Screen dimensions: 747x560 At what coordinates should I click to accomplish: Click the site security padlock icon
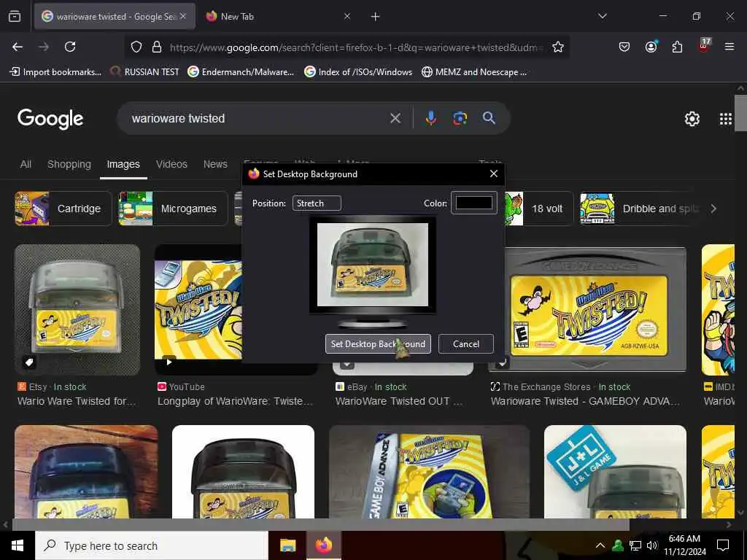pyautogui.click(x=156, y=47)
